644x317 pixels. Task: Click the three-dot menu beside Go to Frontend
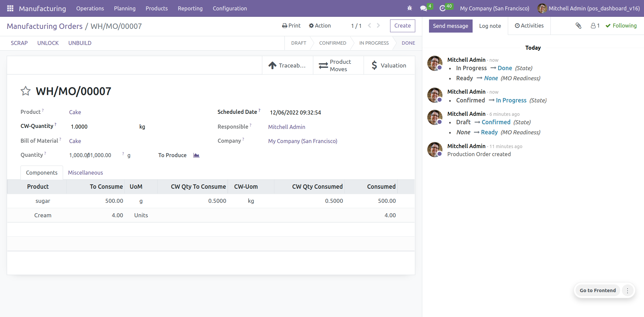tap(628, 290)
